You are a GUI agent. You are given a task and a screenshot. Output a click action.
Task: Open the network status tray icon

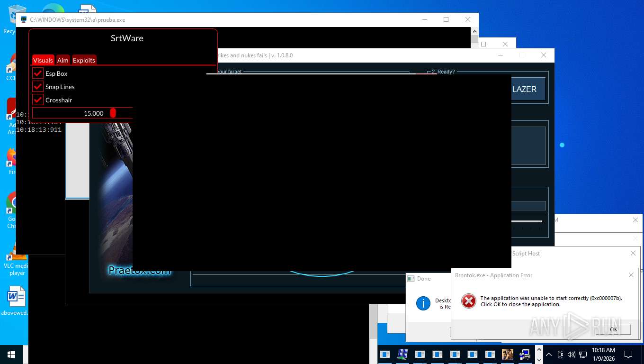click(x=583, y=355)
